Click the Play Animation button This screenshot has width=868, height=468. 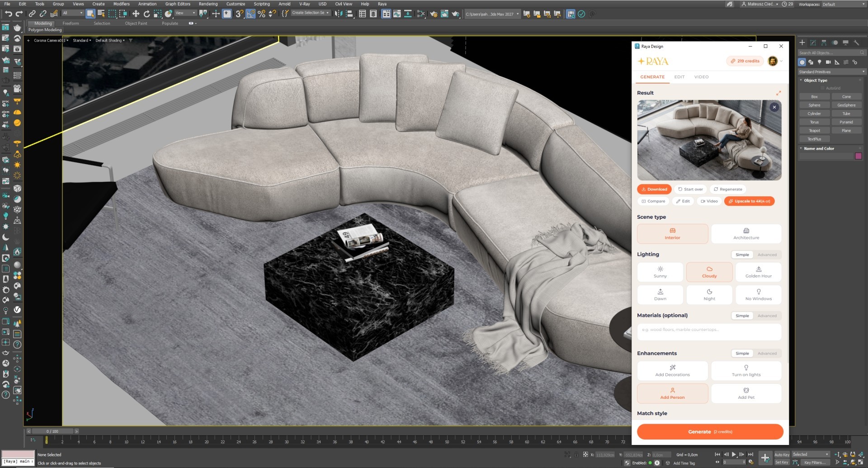coord(734,454)
